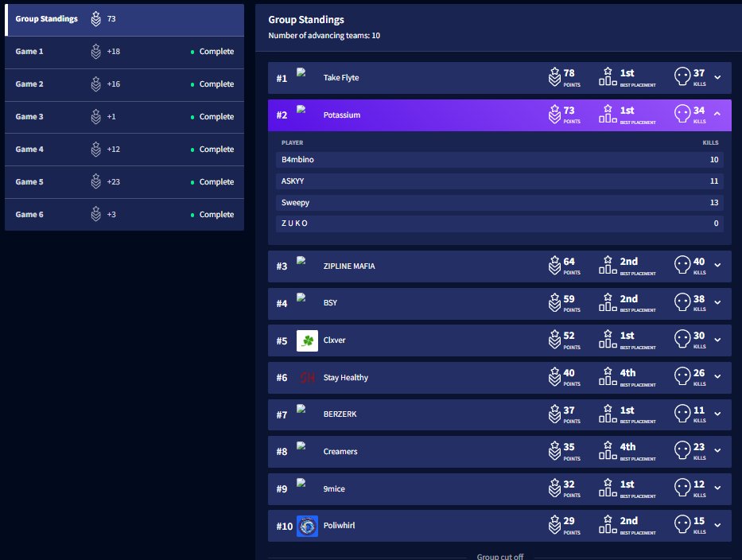Click the points medal icon beside Game 1
The width and height of the screenshot is (742, 560).
pyautogui.click(x=96, y=52)
